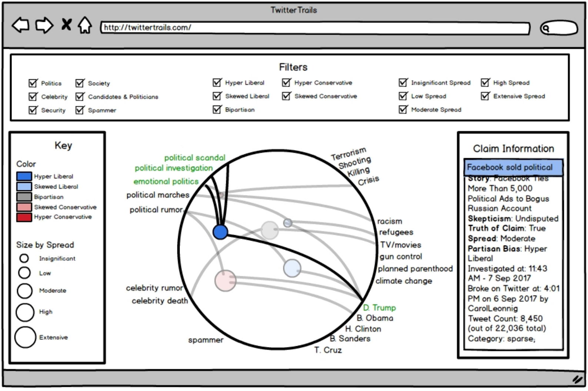Grab the window resize grip icon
This screenshot has height=391, width=588.
pyautogui.click(x=577, y=379)
